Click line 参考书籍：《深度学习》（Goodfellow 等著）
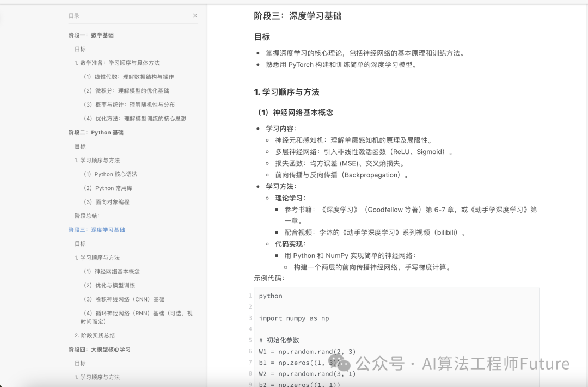This screenshot has height=387, width=588. coord(411,215)
